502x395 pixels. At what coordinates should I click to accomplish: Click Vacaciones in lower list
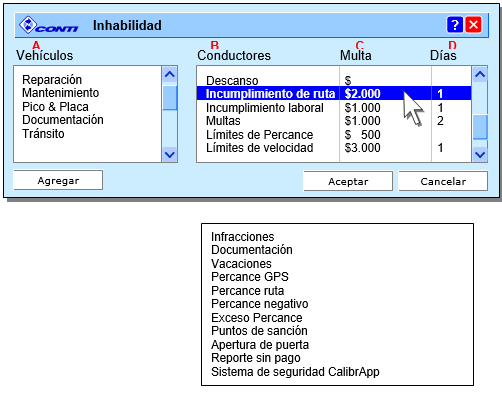[x=241, y=264]
